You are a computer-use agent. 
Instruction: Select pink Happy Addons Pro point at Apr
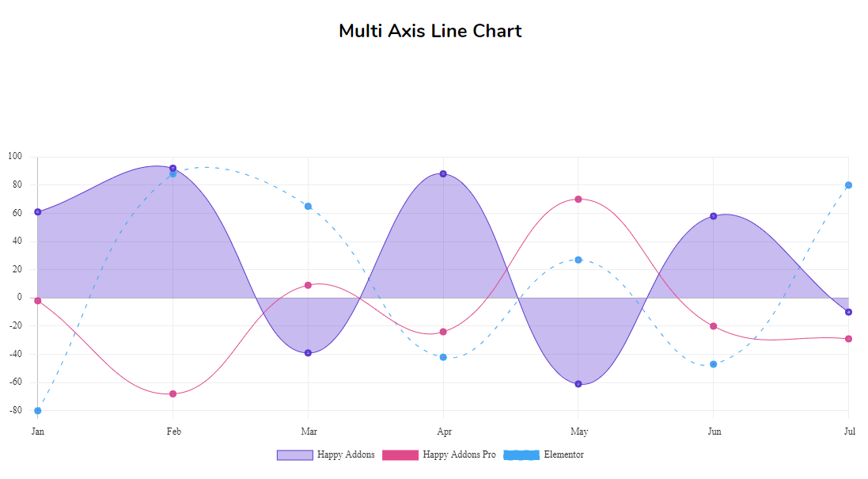pyautogui.click(x=443, y=333)
